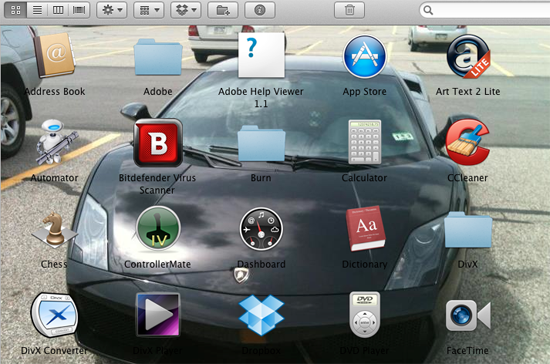The height and width of the screenshot is (364, 550).
Task: Launch the App Store icon
Action: (364, 56)
